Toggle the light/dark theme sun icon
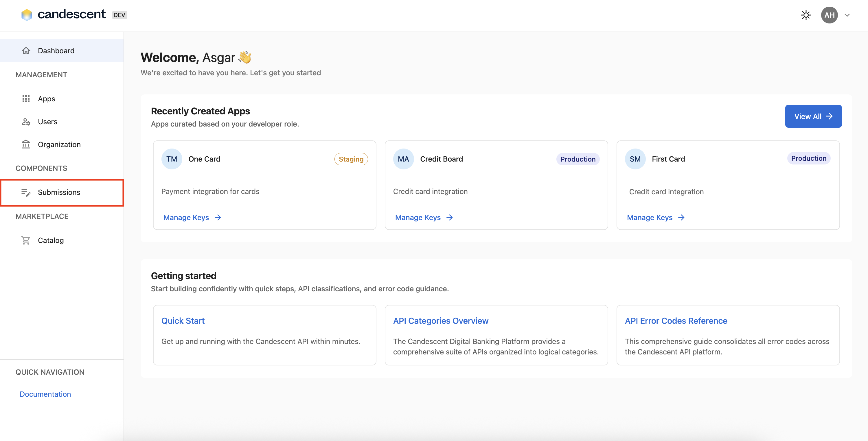The image size is (868, 441). [806, 15]
